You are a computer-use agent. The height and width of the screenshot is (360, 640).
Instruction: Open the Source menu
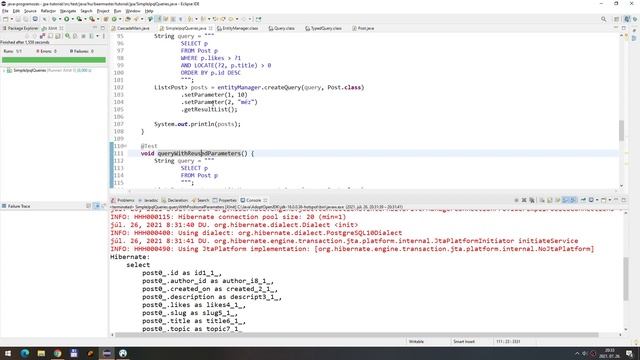click(30, 11)
